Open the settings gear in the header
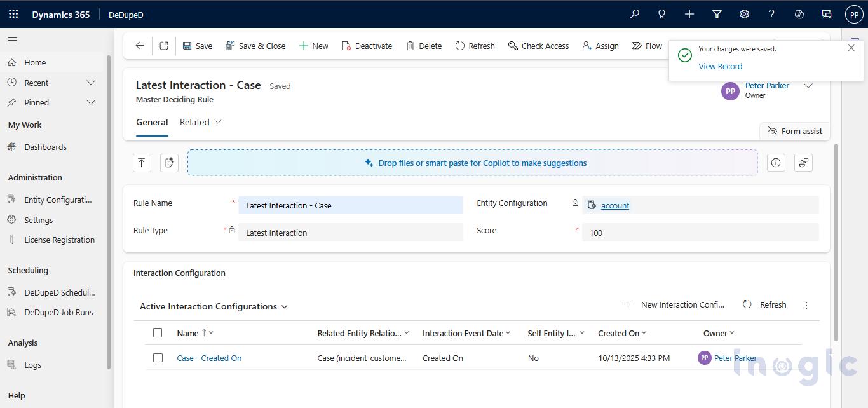 point(744,13)
